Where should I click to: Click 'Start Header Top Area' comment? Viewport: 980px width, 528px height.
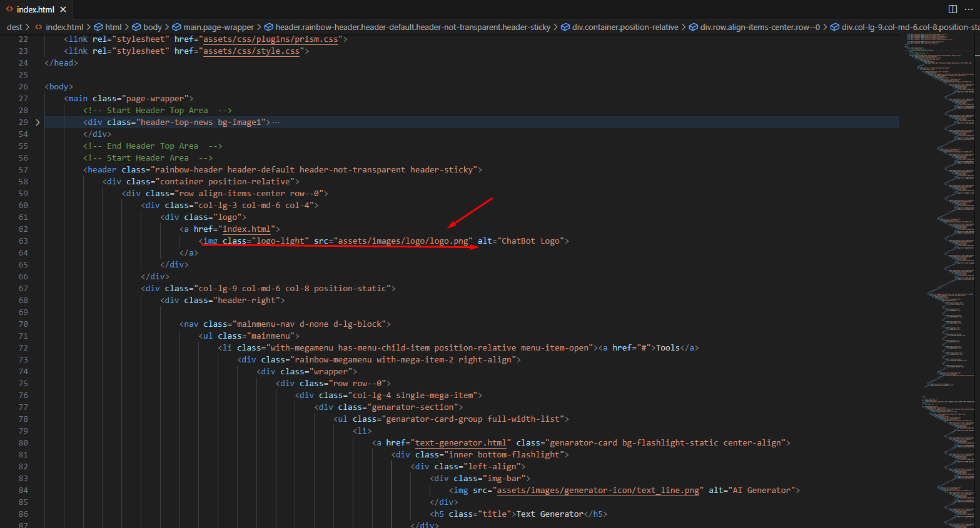158,111
